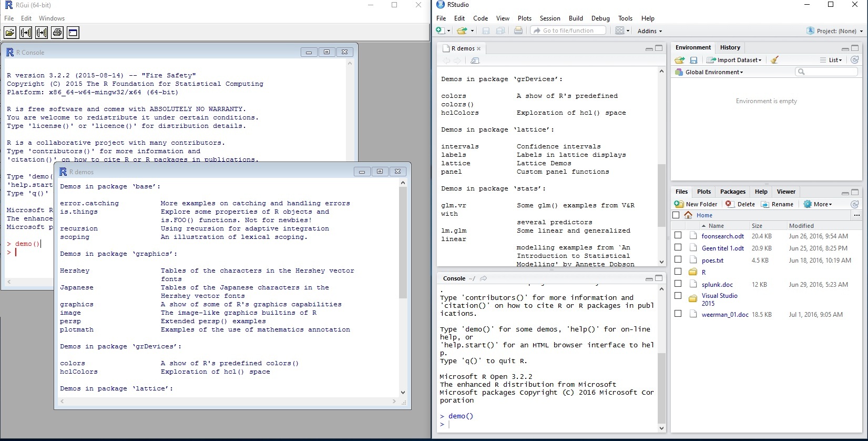The width and height of the screenshot is (868, 441).
Task: Click the Environment search field
Action: point(826,72)
